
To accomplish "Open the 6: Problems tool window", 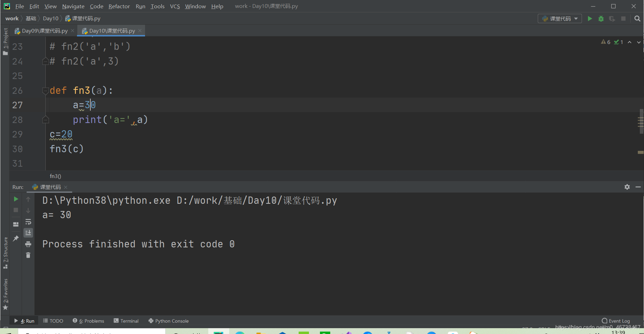I will coord(88,321).
